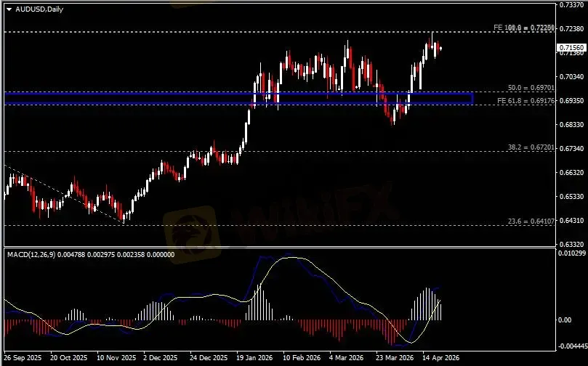
Task: Select the FE 100.0 = 0.72280 level label
Action: [524, 28]
